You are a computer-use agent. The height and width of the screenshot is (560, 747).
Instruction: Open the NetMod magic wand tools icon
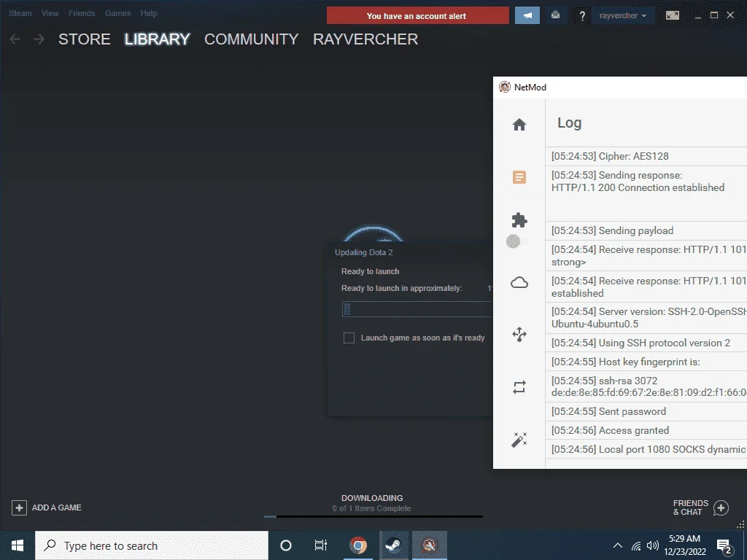(x=519, y=440)
